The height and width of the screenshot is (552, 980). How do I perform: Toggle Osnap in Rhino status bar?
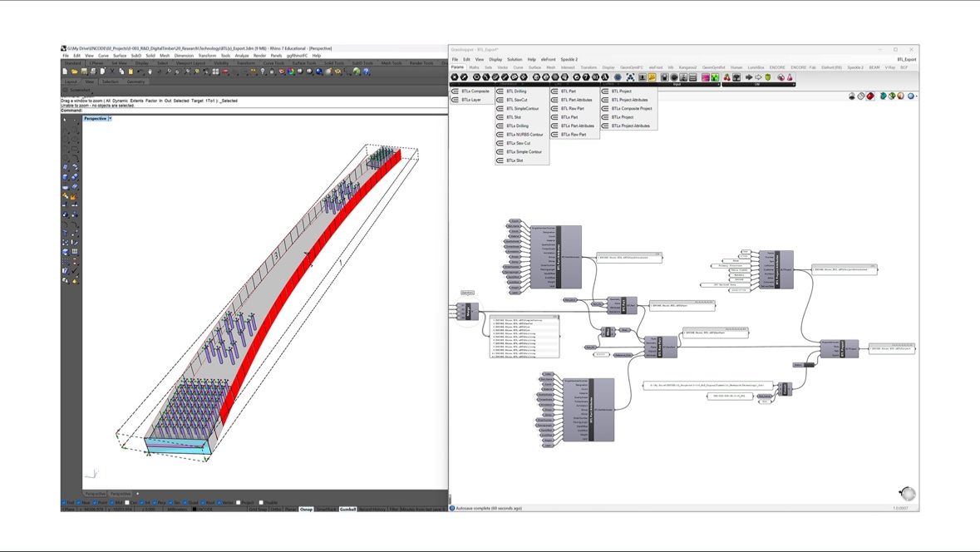click(x=306, y=509)
